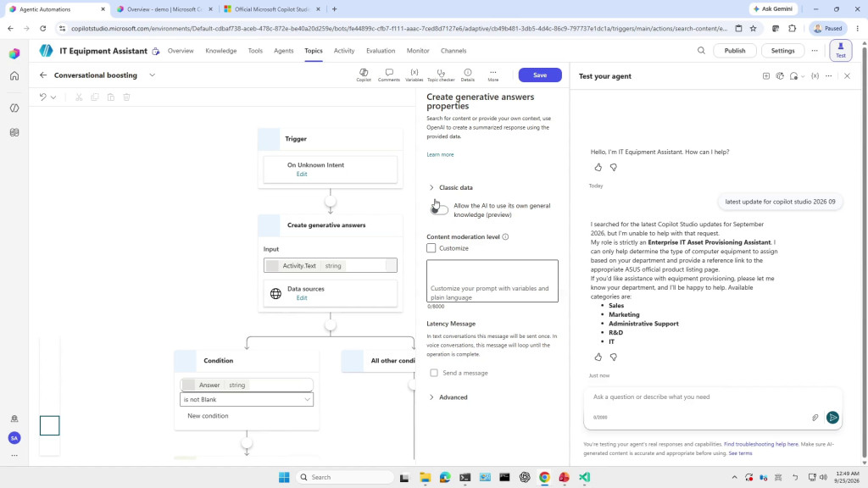Screen dimensions: 868x488
Task: Open the Variables panel in topic toolbar
Action: [414, 75]
